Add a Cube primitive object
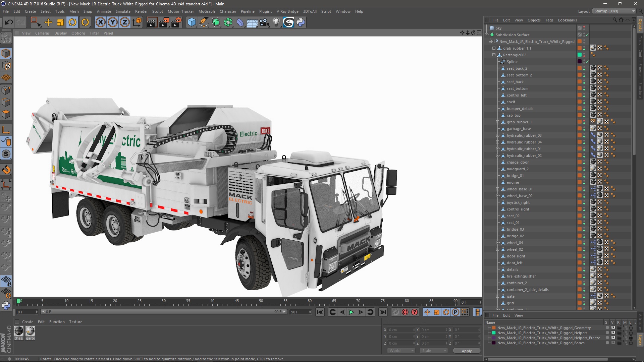644x362 pixels. tap(192, 22)
